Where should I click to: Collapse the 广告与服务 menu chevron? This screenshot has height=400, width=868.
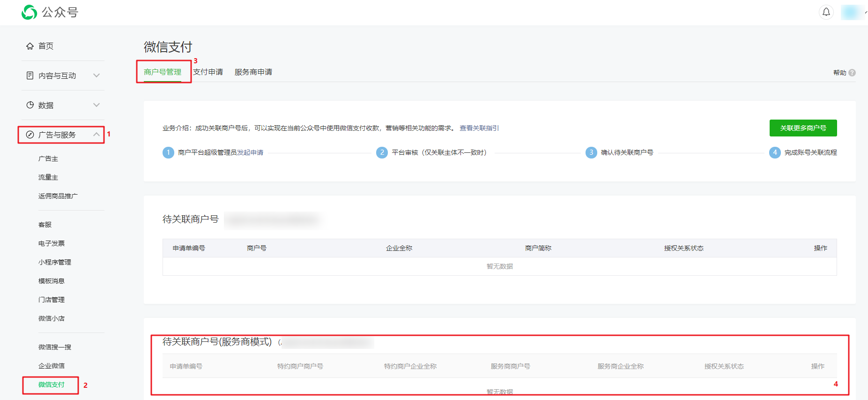pyautogui.click(x=96, y=135)
